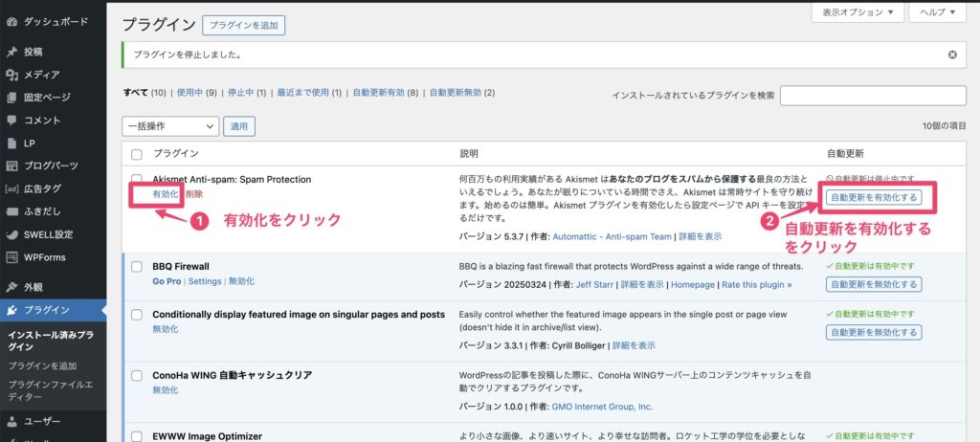The width and height of the screenshot is (980, 442).
Task: Click 有効化 link under Akismet
Action: pyautogui.click(x=165, y=194)
